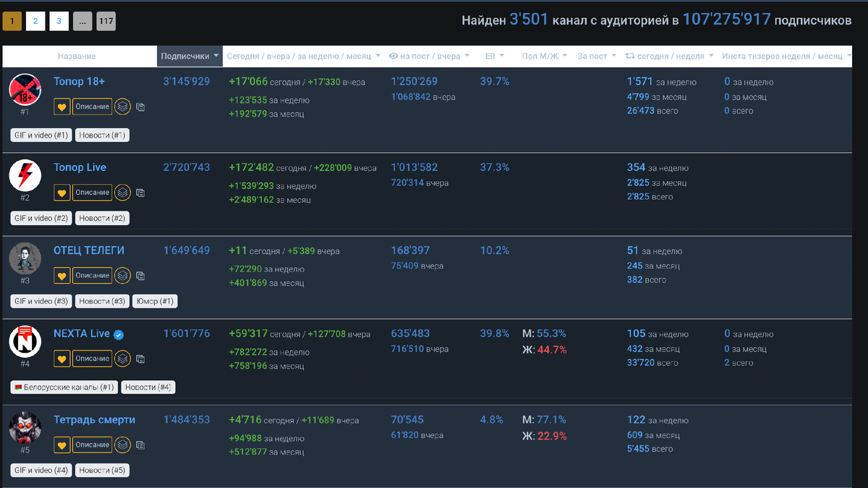Screen dimensions: 868x488
Task: Open Описание for Топор 18+
Action: (x=93, y=106)
